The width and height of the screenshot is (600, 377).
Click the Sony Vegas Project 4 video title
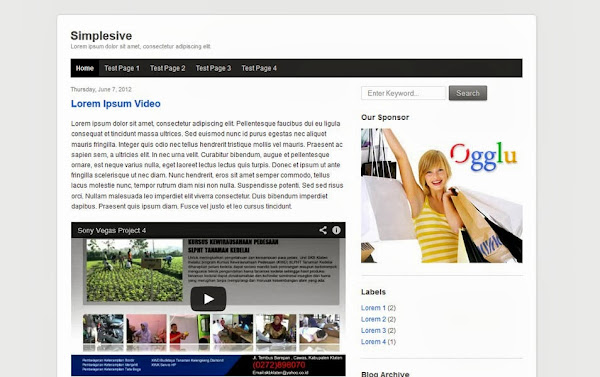click(x=112, y=230)
